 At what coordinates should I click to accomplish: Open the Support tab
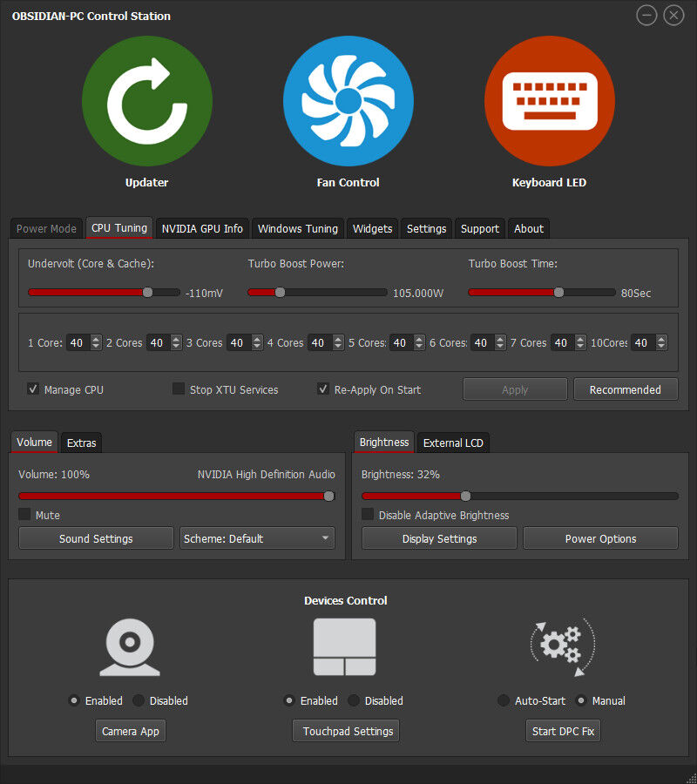click(480, 228)
